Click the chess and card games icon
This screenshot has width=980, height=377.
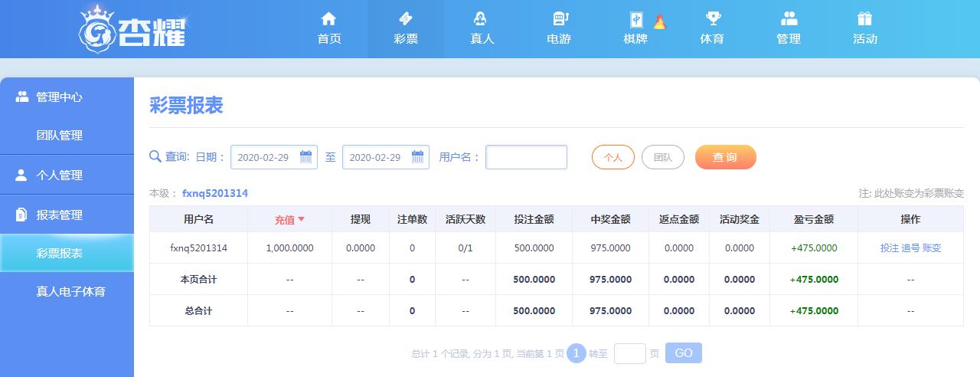(x=635, y=19)
